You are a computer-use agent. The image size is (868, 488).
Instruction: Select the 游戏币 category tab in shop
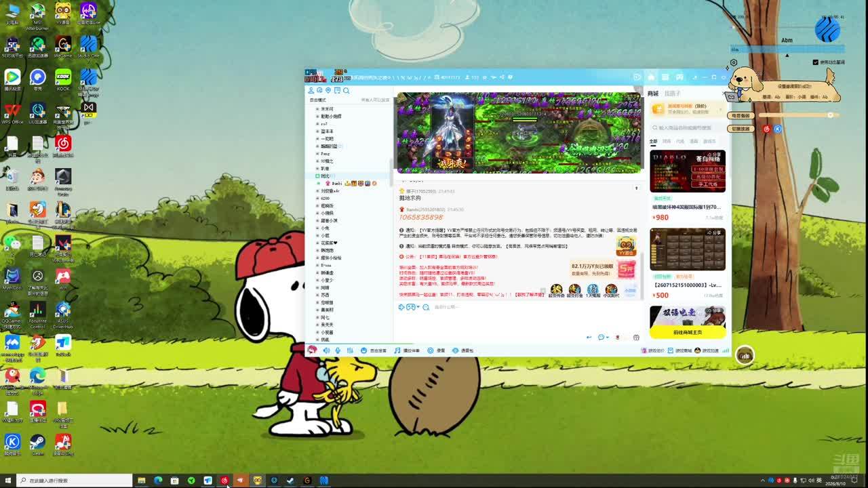pos(709,142)
